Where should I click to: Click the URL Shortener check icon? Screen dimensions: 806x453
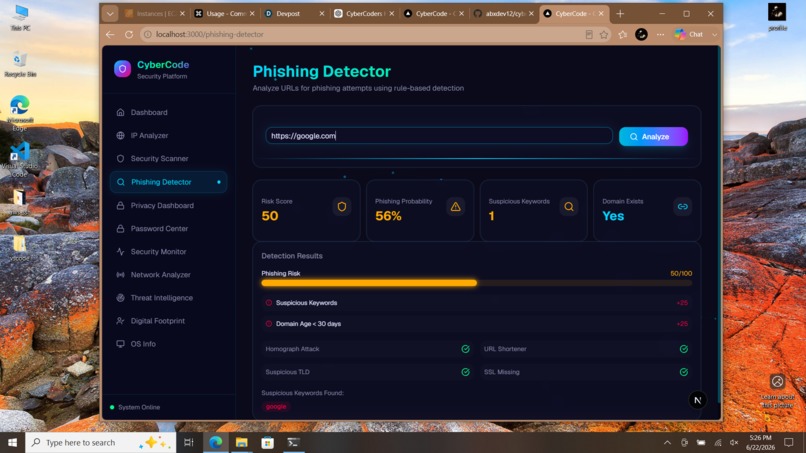coord(684,349)
